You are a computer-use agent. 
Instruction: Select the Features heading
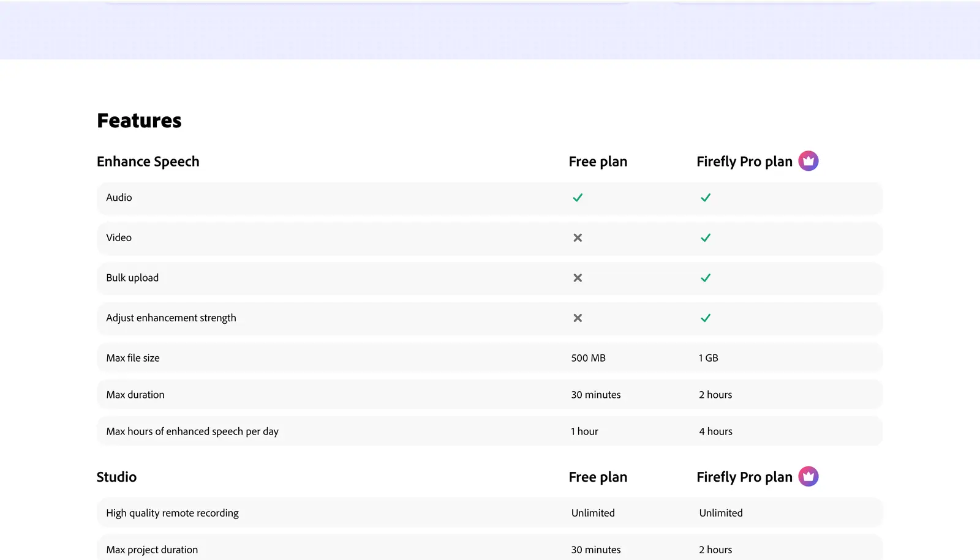click(x=139, y=121)
